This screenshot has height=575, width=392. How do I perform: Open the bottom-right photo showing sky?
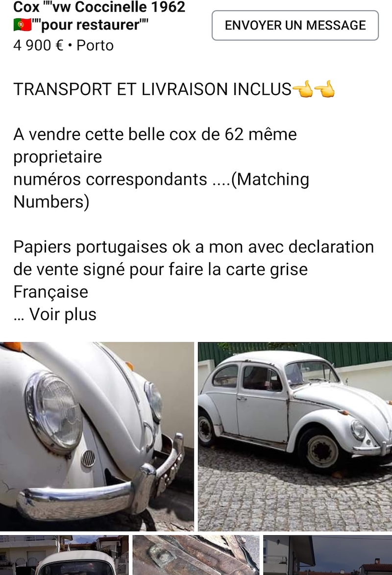pos(327,555)
